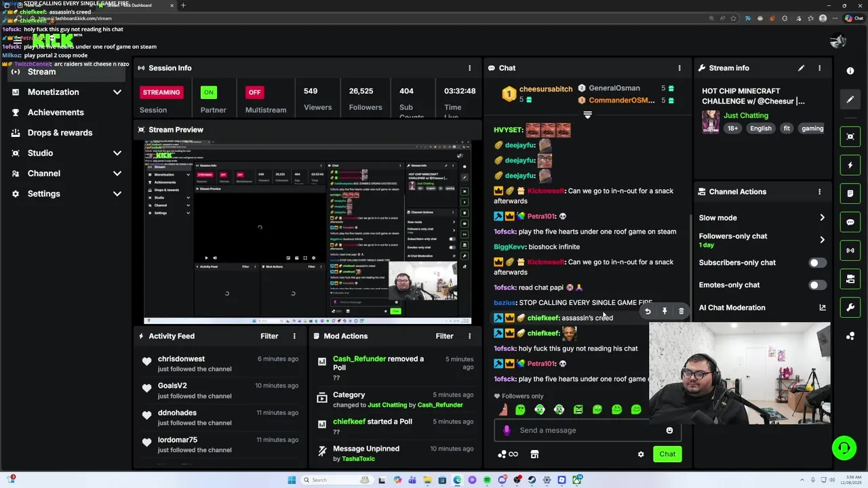Click chrisdonwest in the Activity Feed

click(181, 359)
